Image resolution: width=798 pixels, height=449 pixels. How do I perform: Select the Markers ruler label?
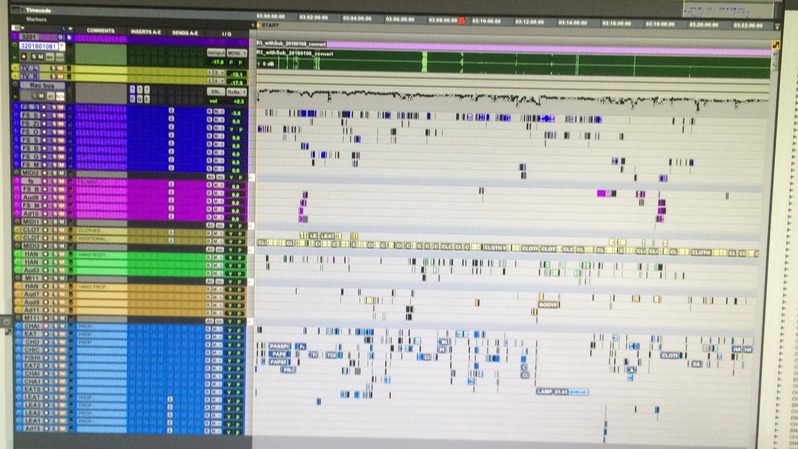(x=36, y=19)
